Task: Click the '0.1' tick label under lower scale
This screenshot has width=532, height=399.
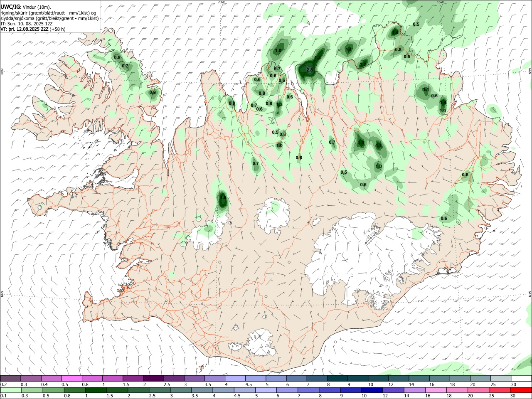Action: (3, 396)
